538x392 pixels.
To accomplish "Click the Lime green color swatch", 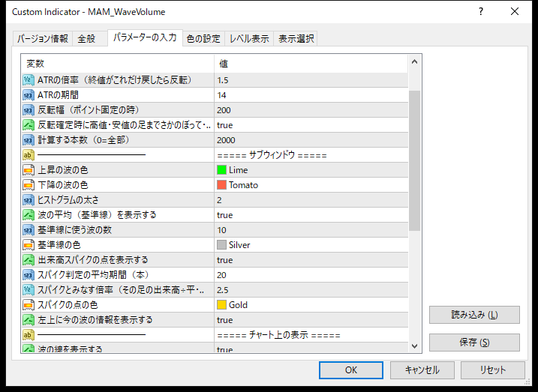I will (x=221, y=170).
